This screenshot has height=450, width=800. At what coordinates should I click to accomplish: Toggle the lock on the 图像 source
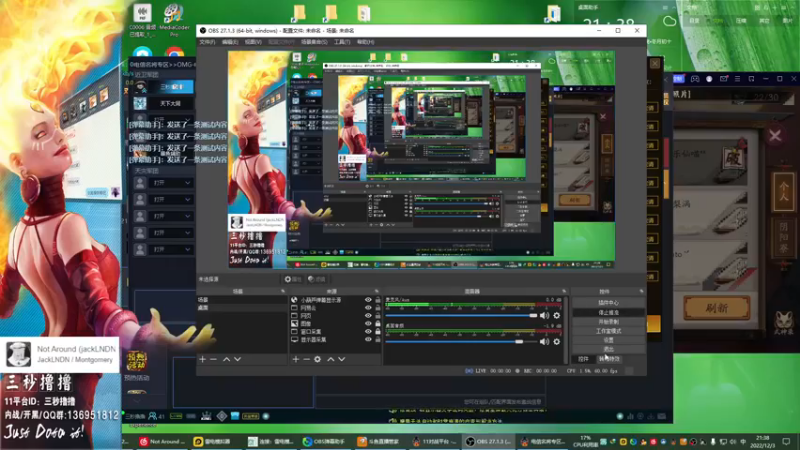[x=378, y=323]
